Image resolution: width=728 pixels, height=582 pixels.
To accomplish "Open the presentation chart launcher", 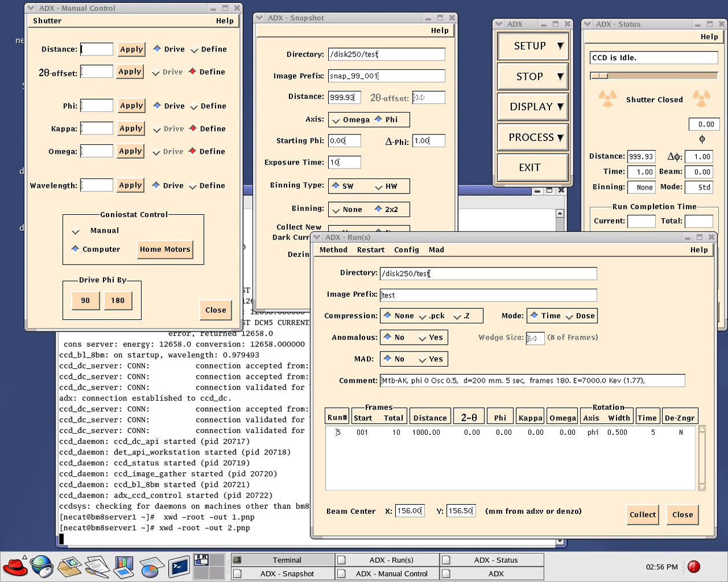I will [124, 566].
